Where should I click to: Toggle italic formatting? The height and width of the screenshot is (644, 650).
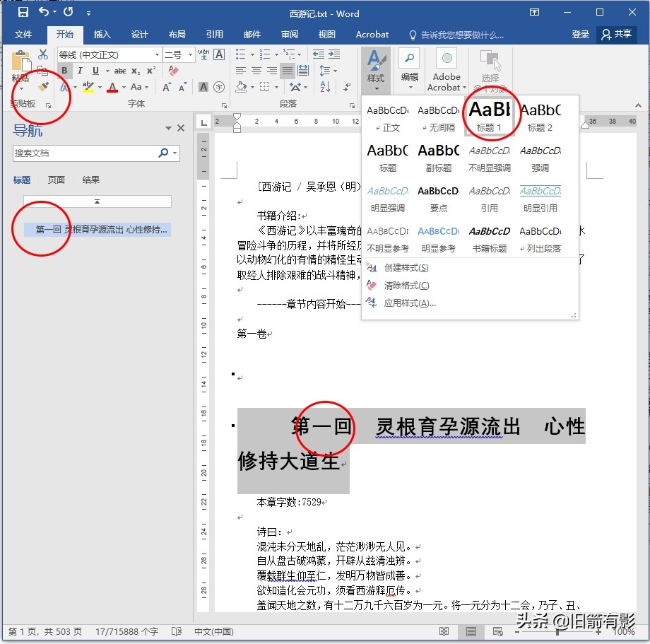click(x=80, y=70)
